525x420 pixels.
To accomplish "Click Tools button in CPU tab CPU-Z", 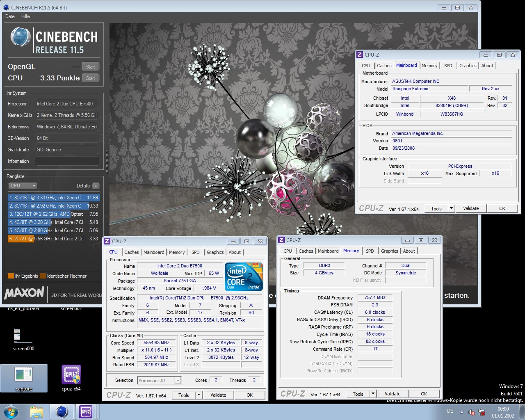I will [184, 395].
